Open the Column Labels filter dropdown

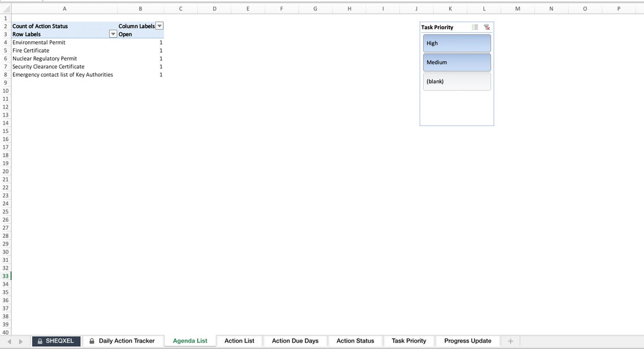[160, 25]
